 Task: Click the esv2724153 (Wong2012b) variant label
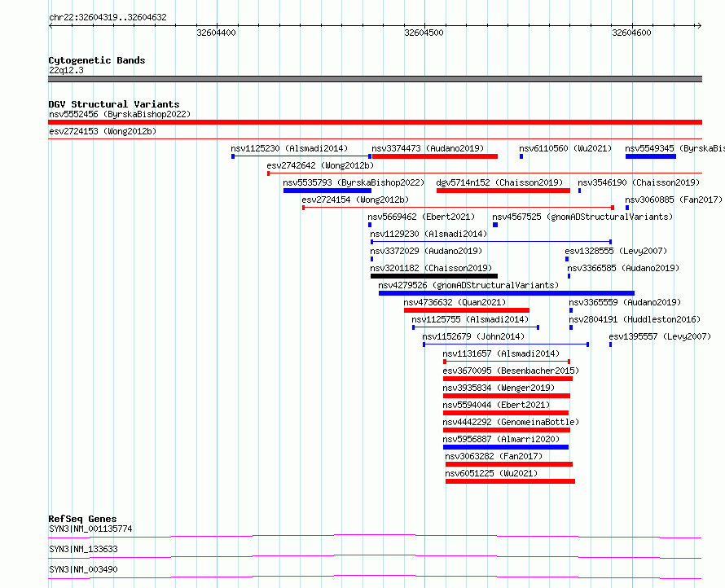point(103,131)
